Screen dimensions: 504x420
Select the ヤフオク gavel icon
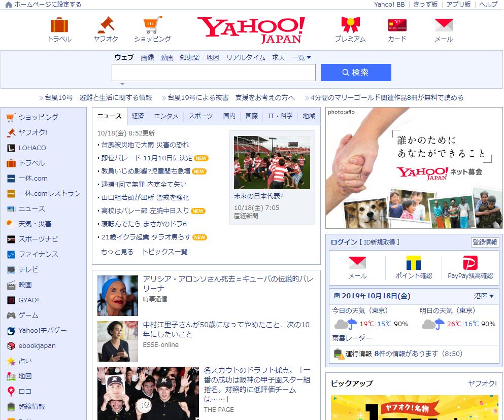click(105, 23)
